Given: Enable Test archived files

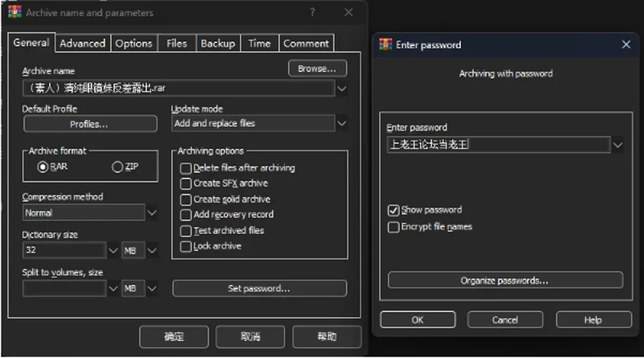Looking at the screenshot, I should 186,231.
